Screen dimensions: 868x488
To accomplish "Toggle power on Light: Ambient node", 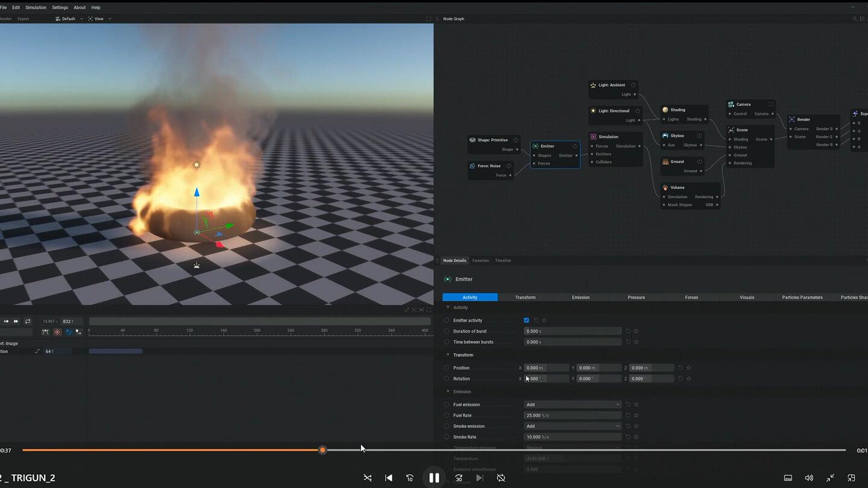I will pos(633,85).
